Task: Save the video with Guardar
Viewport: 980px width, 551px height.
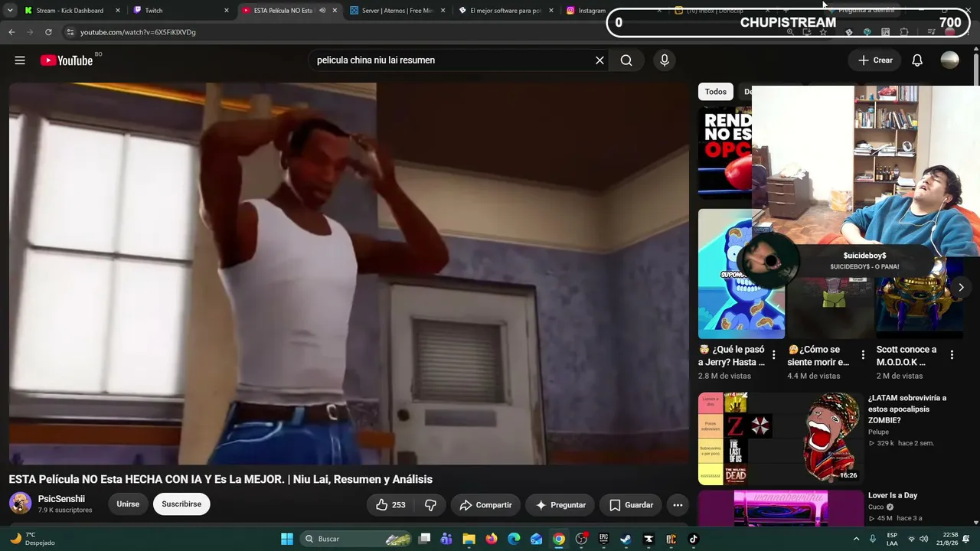Action: tap(631, 505)
